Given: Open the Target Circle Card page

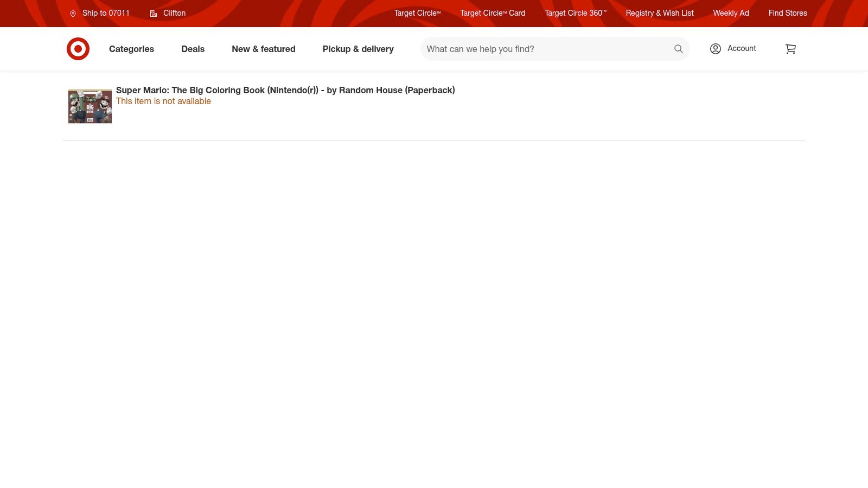Looking at the screenshot, I should pyautogui.click(x=493, y=13).
